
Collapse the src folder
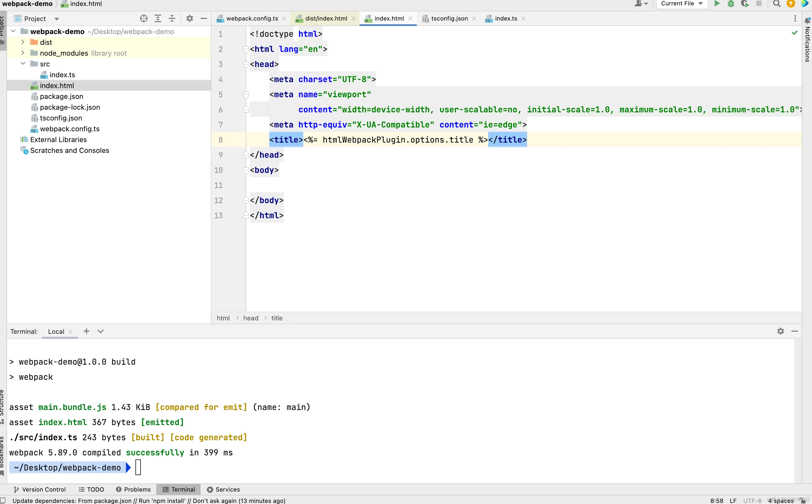point(23,64)
